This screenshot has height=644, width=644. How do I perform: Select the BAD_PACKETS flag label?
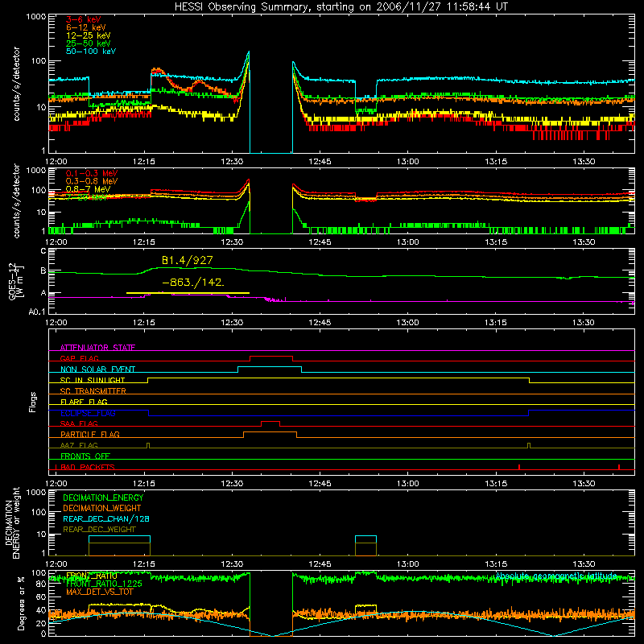coord(88,467)
